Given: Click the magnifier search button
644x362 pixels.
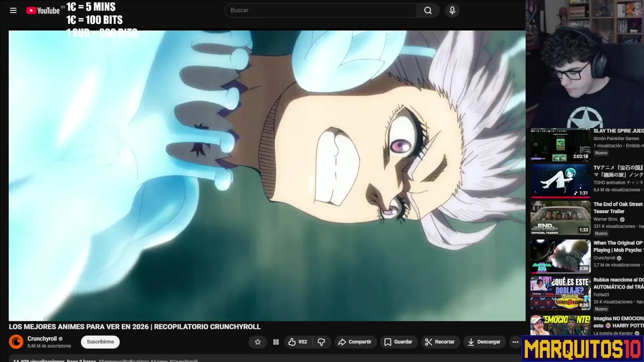Looking at the screenshot, I should (428, 10).
